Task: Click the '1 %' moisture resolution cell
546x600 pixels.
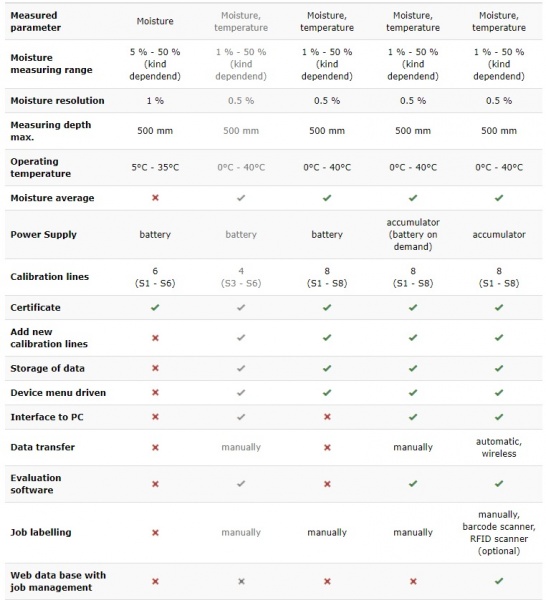Action: (155, 101)
